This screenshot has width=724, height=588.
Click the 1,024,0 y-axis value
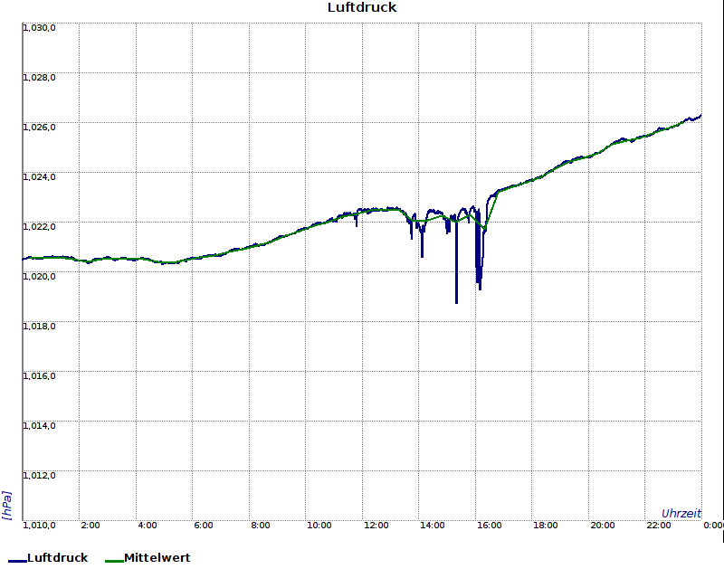point(39,177)
